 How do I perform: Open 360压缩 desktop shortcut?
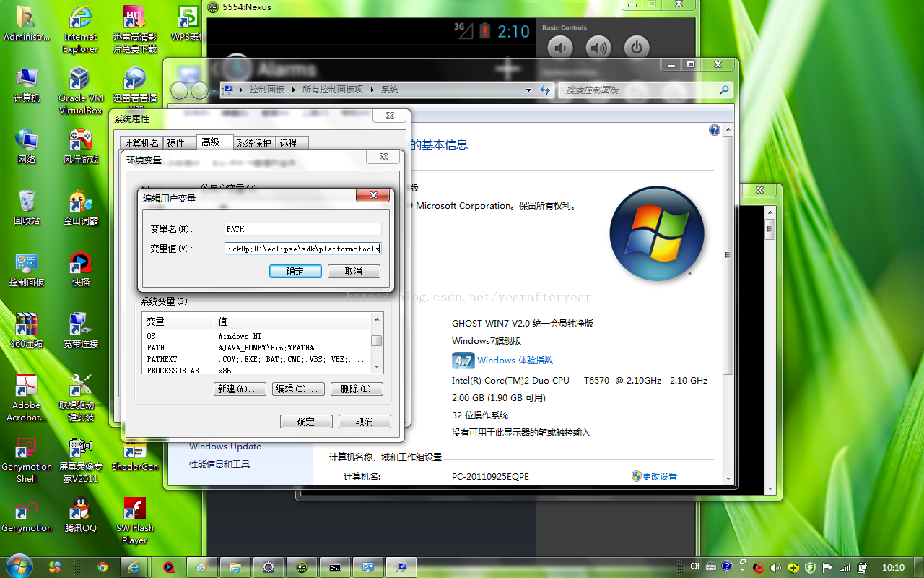27,331
